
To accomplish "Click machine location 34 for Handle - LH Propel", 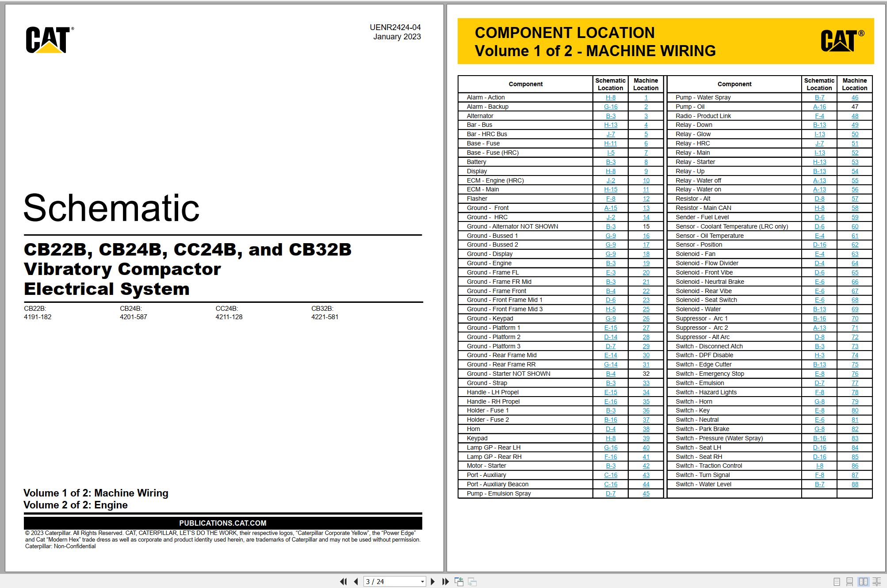I will click(646, 393).
